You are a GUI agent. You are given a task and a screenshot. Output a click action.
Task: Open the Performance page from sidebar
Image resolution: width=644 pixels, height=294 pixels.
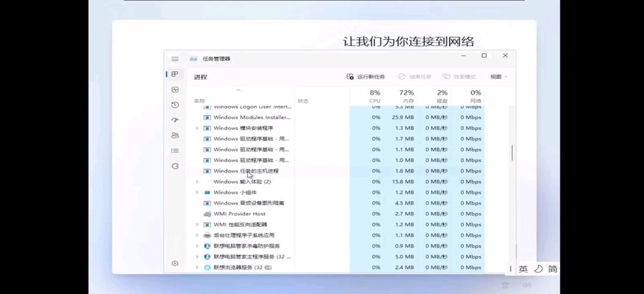coord(175,89)
